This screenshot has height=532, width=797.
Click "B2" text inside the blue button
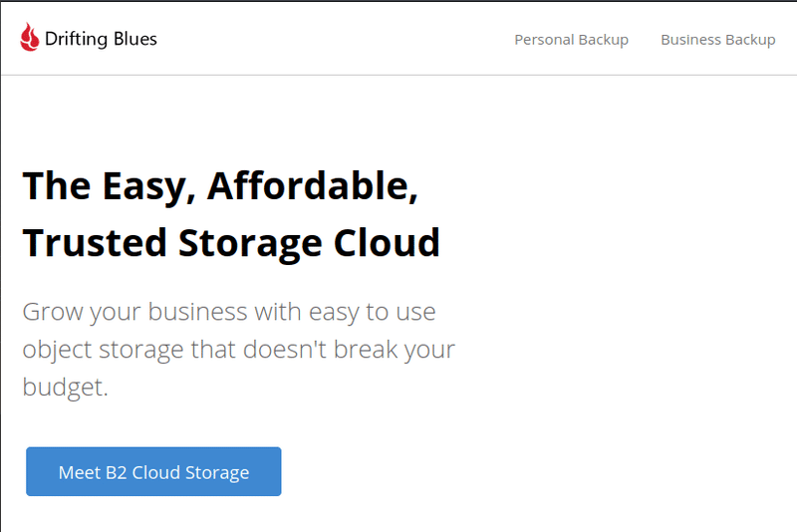pyautogui.click(x=116, y=472)
